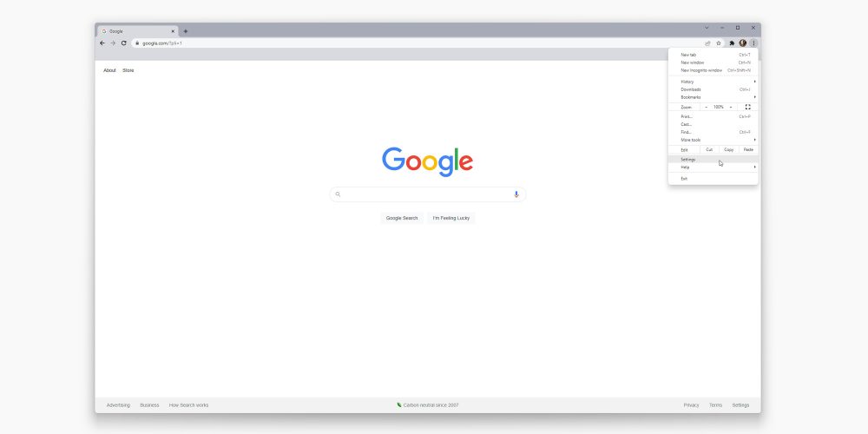
Task: Go back with the back arrow
Action: pos(102,43)
